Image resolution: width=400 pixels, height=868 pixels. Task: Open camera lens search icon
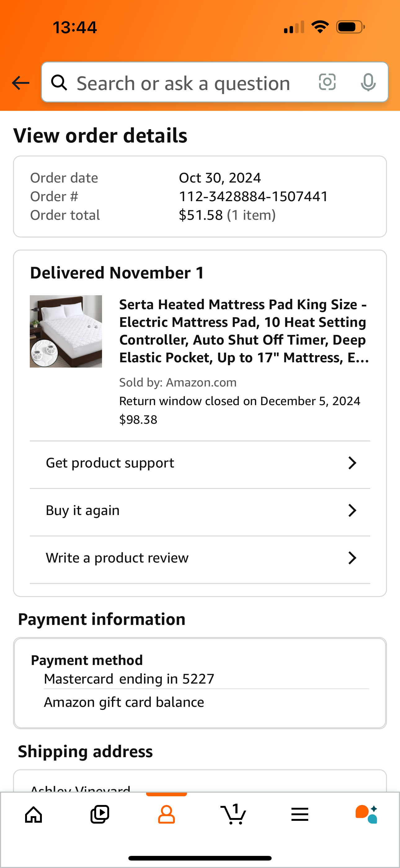[x=327, y=82]
